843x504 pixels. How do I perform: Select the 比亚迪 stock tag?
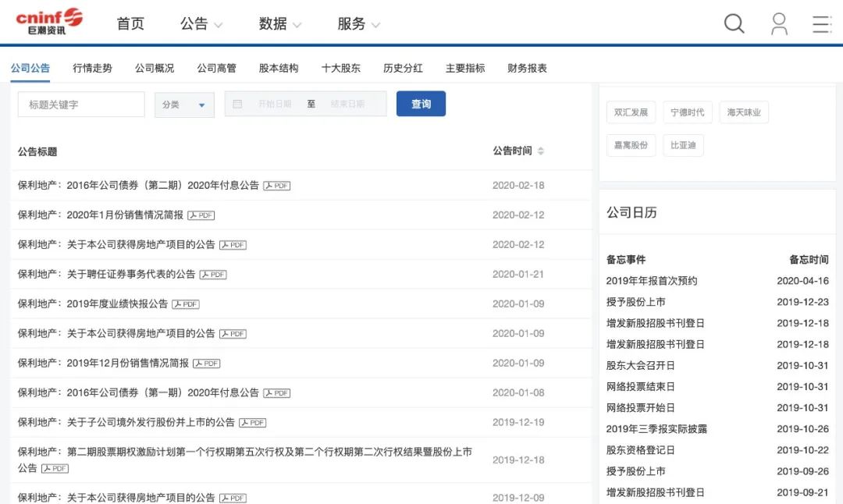pos(683,144)
